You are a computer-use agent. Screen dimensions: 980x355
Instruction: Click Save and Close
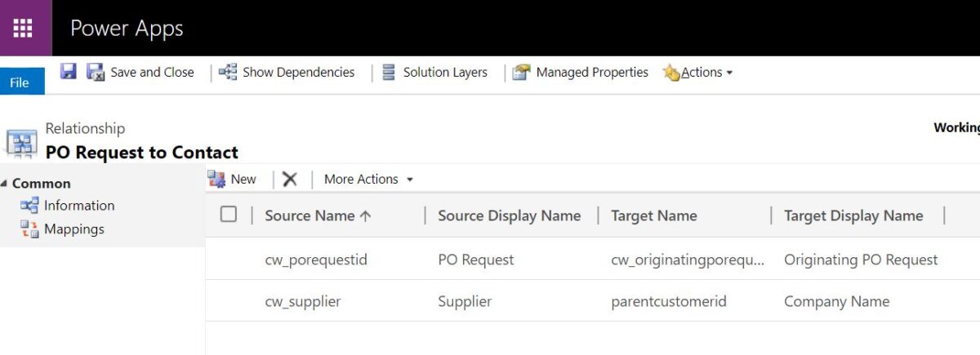(152, 72)
